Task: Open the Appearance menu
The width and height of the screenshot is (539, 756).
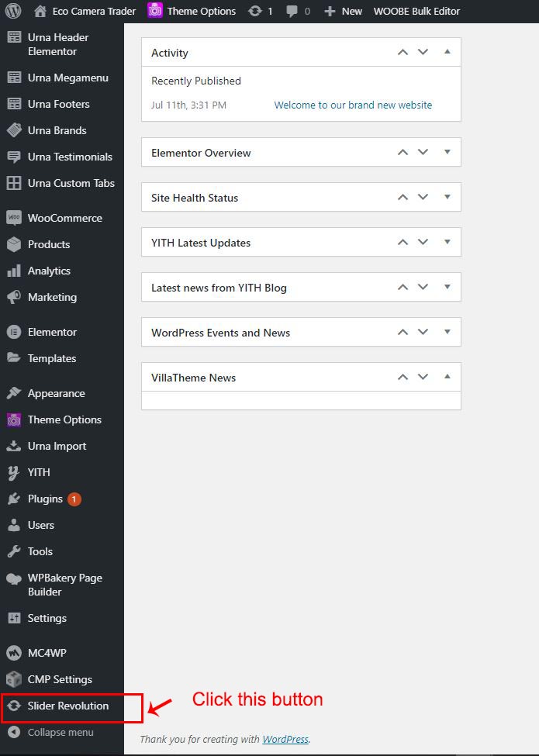Action: click(x=56, y=393)
